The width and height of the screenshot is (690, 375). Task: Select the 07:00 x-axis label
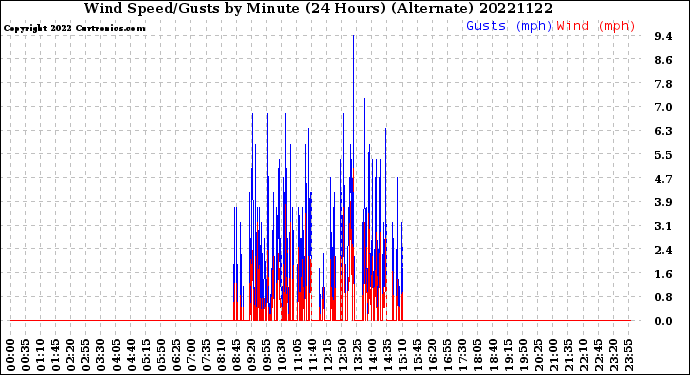[x=191, y=355]
